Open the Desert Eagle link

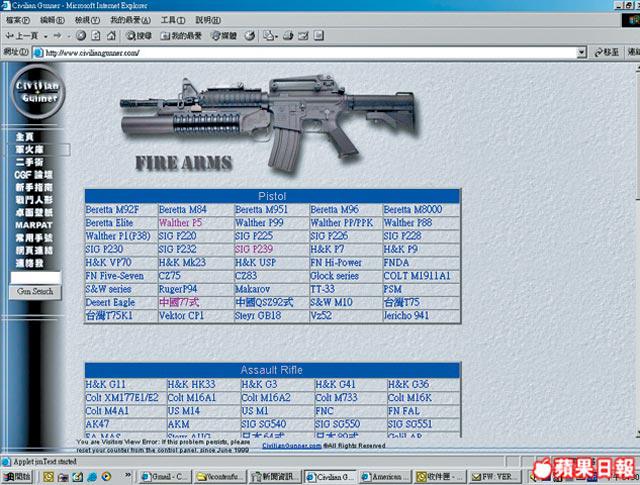[110, 303]
